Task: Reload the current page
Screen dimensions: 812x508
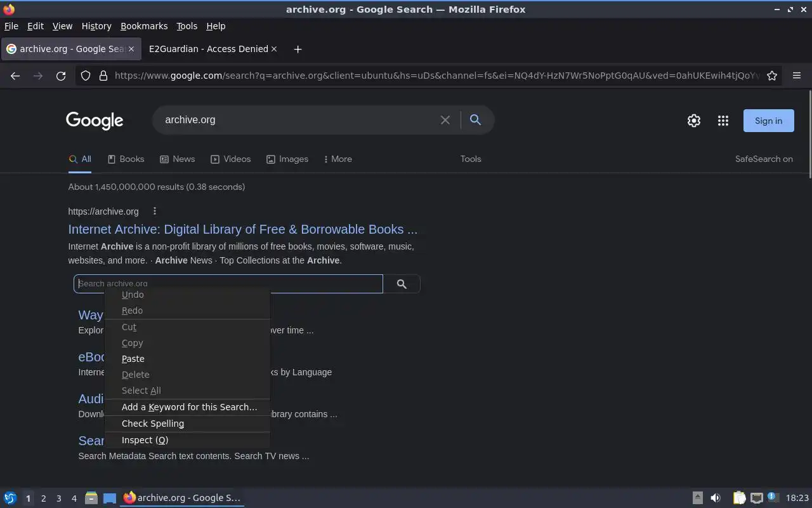Action: point(61,76)
